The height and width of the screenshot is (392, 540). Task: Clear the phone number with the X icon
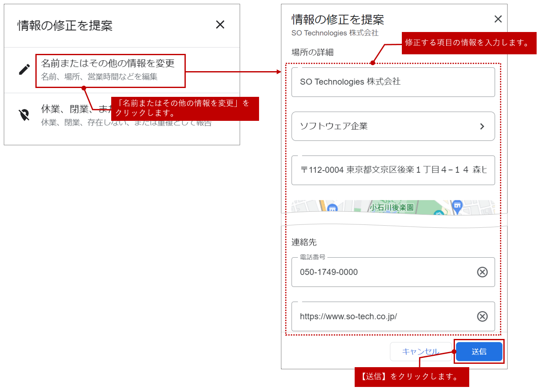(482, 272)
